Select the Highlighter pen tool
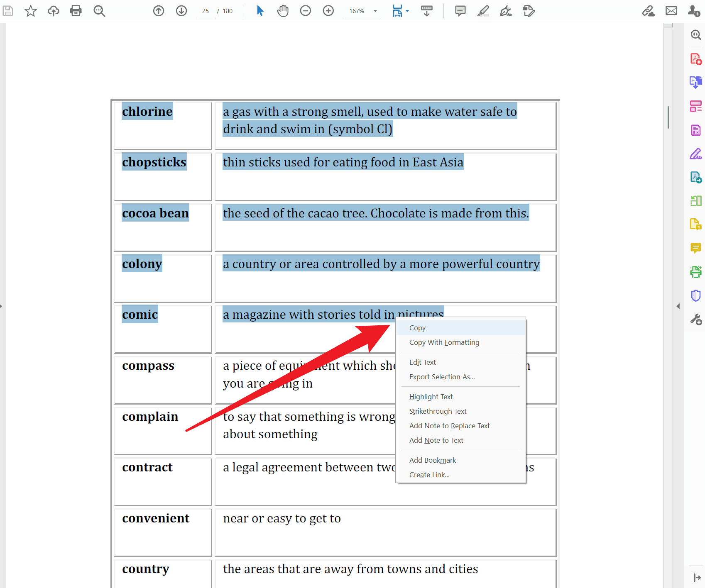Image resolution: width=705 pixels, height=588 pixels. [x=483, y=11]
